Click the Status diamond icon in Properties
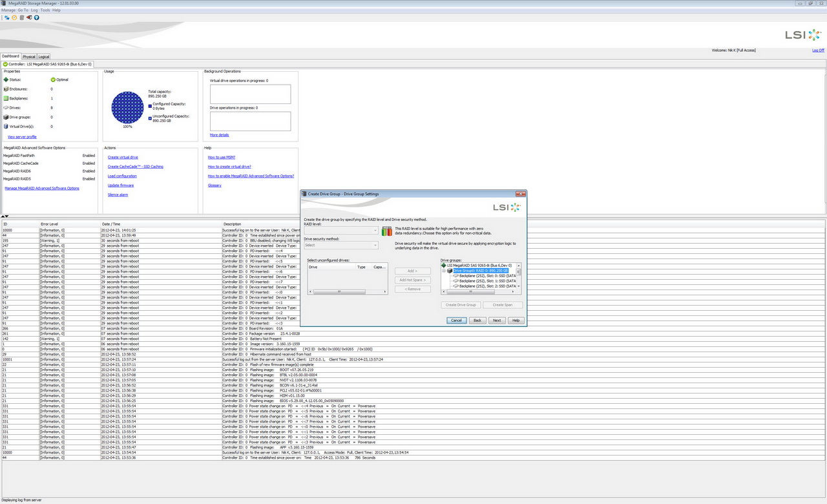827x504 pixels. pyautogui.click(x=6, y=79)
